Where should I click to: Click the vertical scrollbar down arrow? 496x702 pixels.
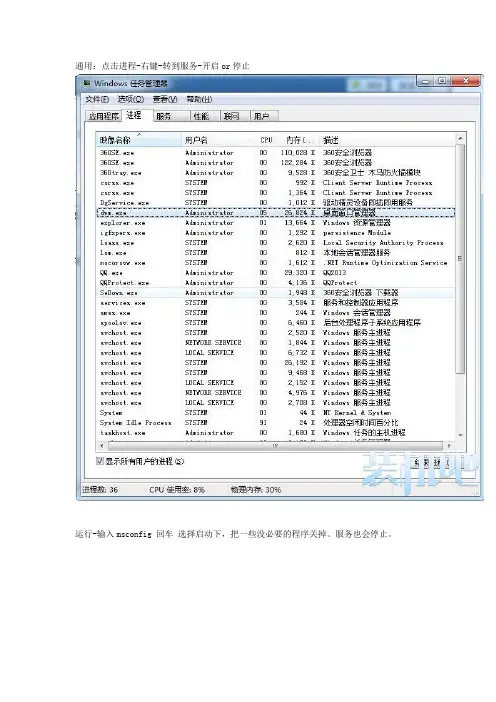(x=460, y=435)
